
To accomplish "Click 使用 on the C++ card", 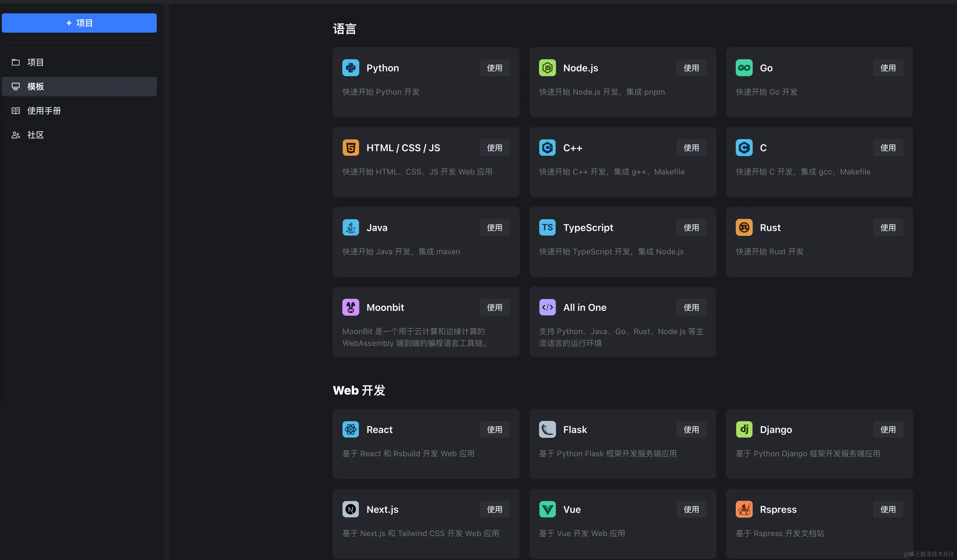I will (691, 148).
